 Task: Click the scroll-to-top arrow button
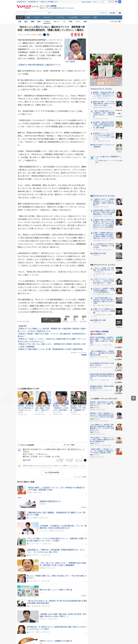tap(133, 398)
